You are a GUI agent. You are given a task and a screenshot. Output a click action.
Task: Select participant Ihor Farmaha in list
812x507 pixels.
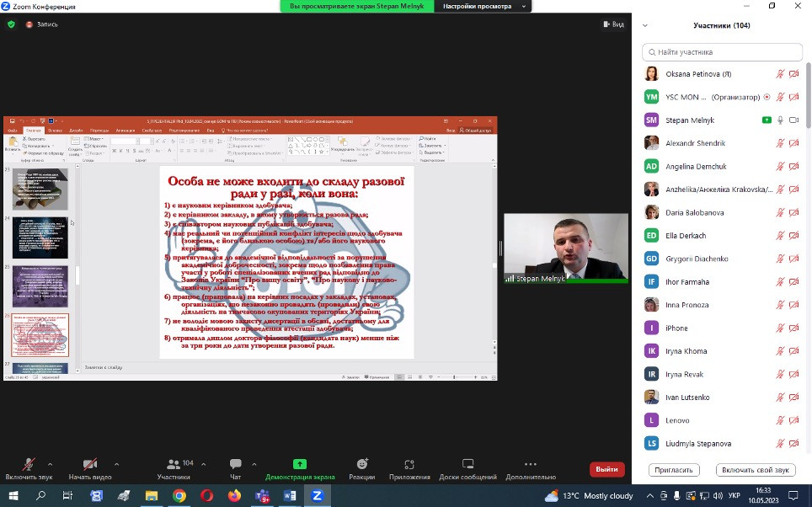click(x=723, y=282)
